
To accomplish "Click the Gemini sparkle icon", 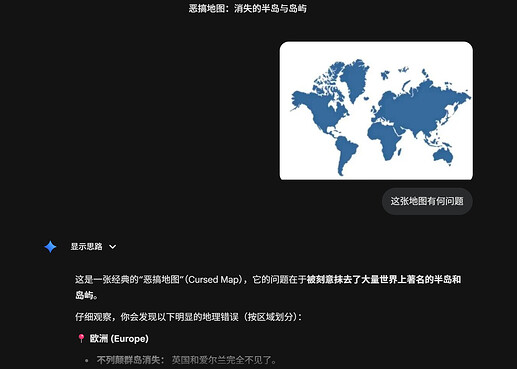I will 50,247.
